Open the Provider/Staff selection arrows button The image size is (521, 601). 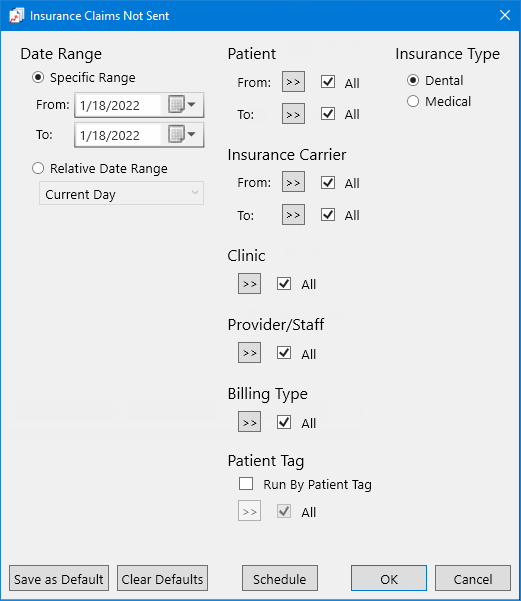250,353
